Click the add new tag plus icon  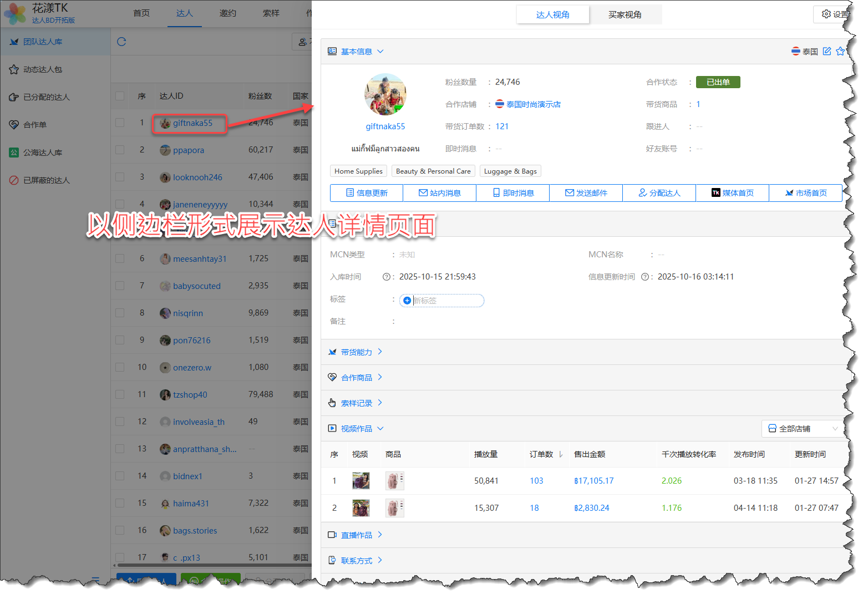(407, 301)
